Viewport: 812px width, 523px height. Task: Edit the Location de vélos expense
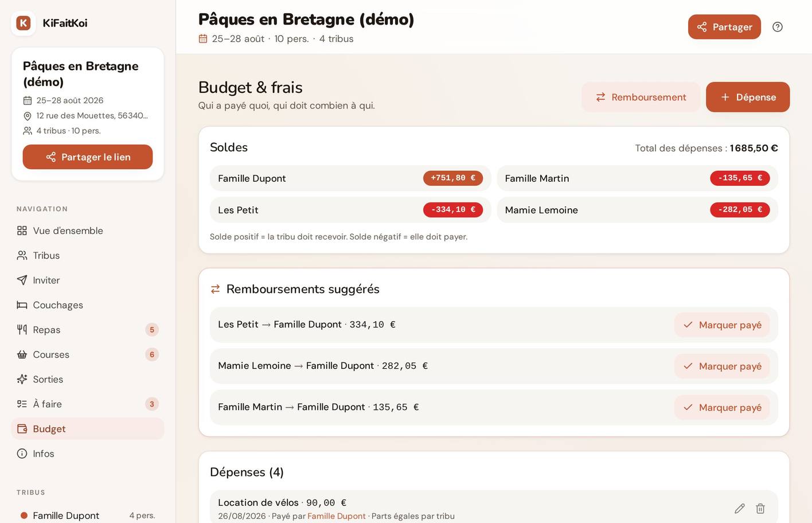740,509
